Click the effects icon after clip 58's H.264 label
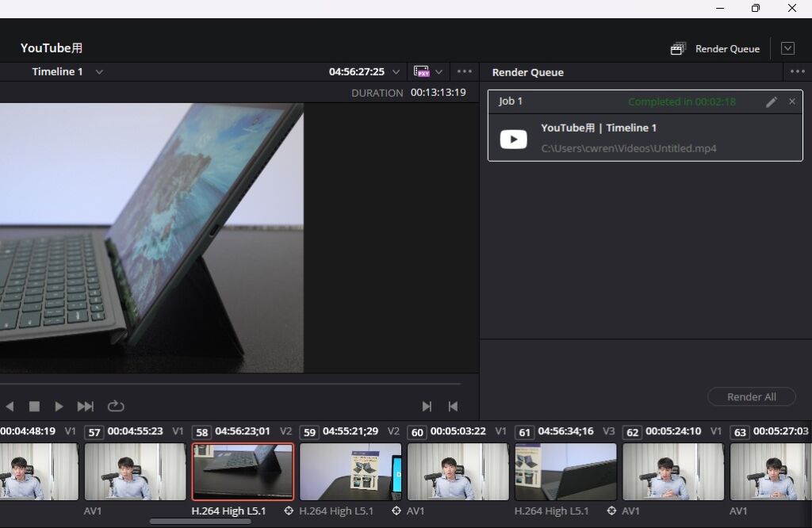 [x=289, y=511]
